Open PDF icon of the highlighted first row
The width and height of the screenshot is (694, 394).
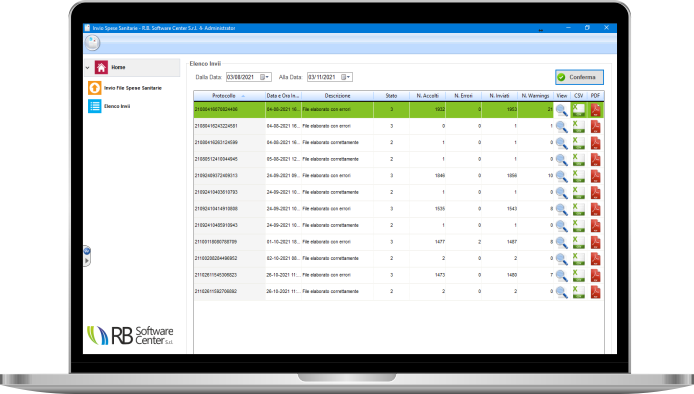click(595, 110)
